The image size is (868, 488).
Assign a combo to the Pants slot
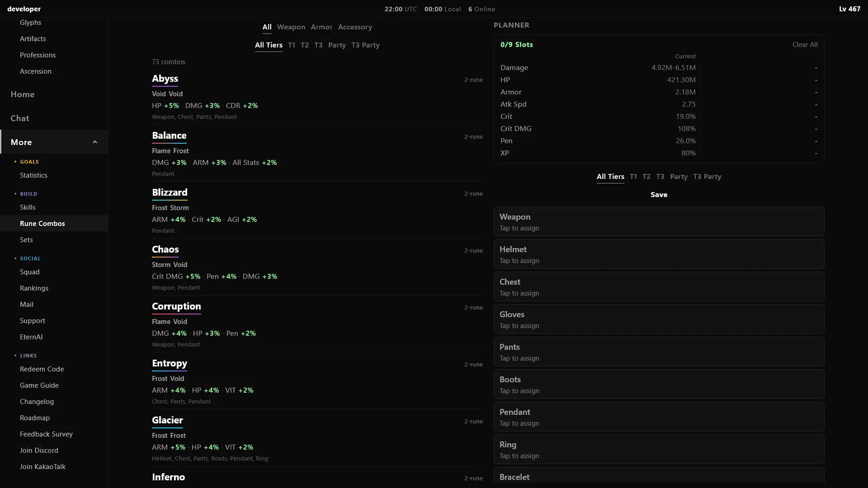pyautogui.click(x=659, y=352)
